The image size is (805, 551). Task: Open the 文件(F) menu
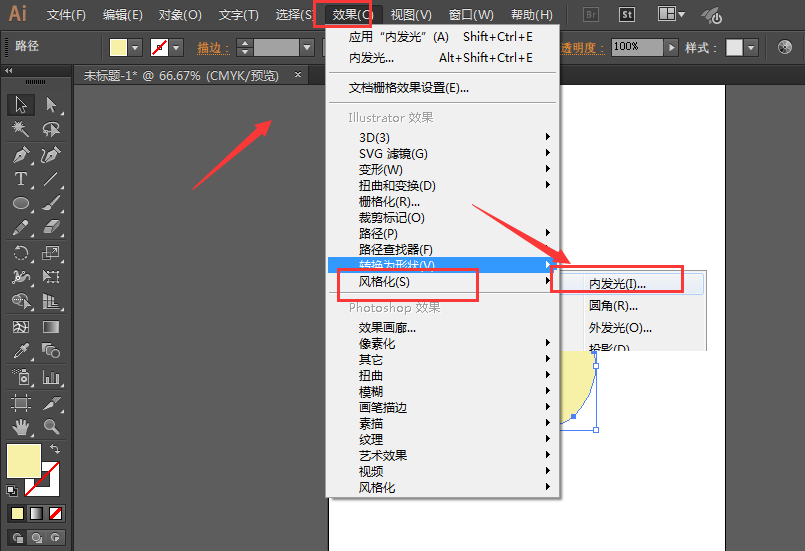point(66,15)
